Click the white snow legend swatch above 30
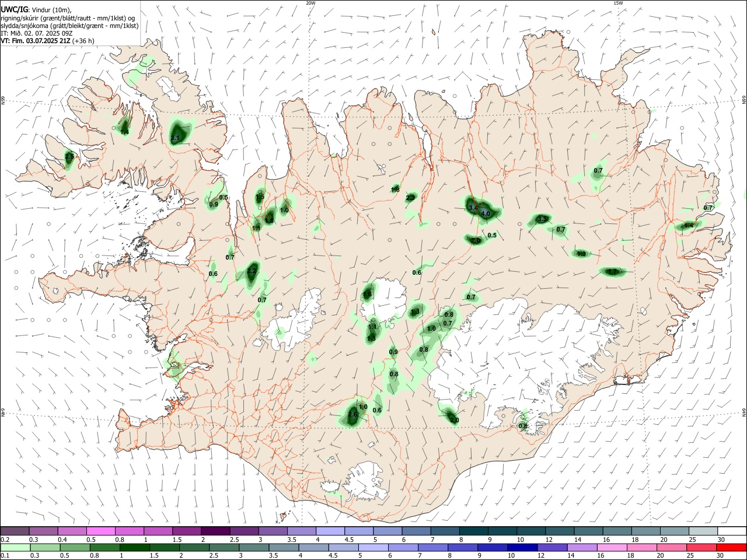 (732, 531)
